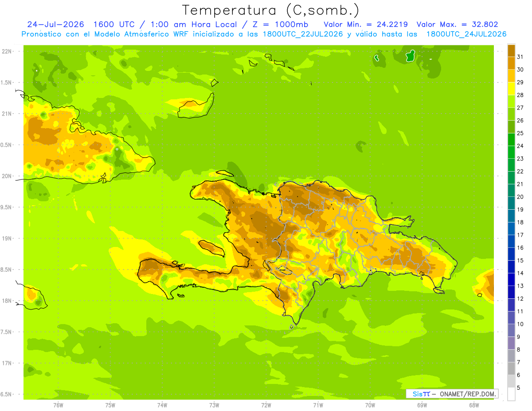The height and width of the screenshot is (411, 532).
Task: Click the "71W" longitude label
Action: (318, 405)
